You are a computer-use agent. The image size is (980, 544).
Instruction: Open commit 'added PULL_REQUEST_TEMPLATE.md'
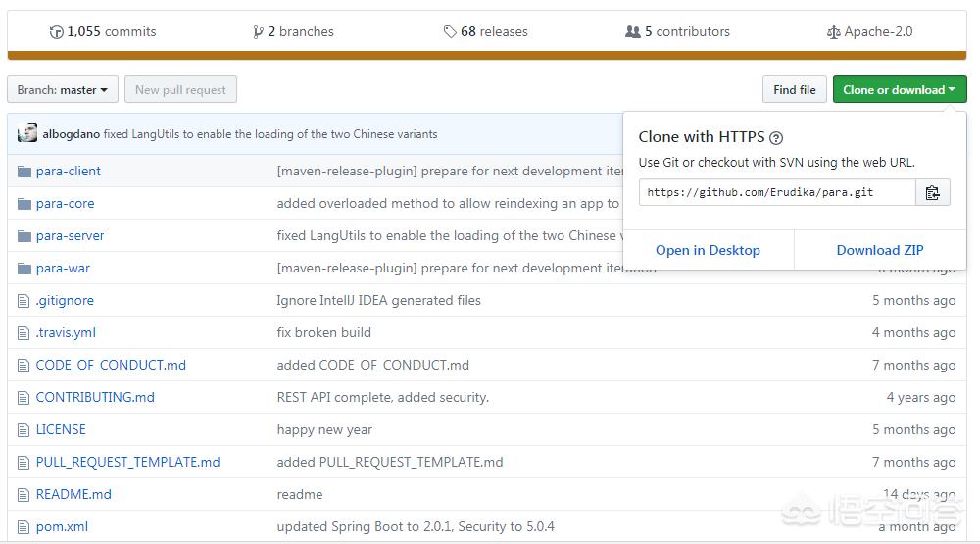tap(389, 462)
